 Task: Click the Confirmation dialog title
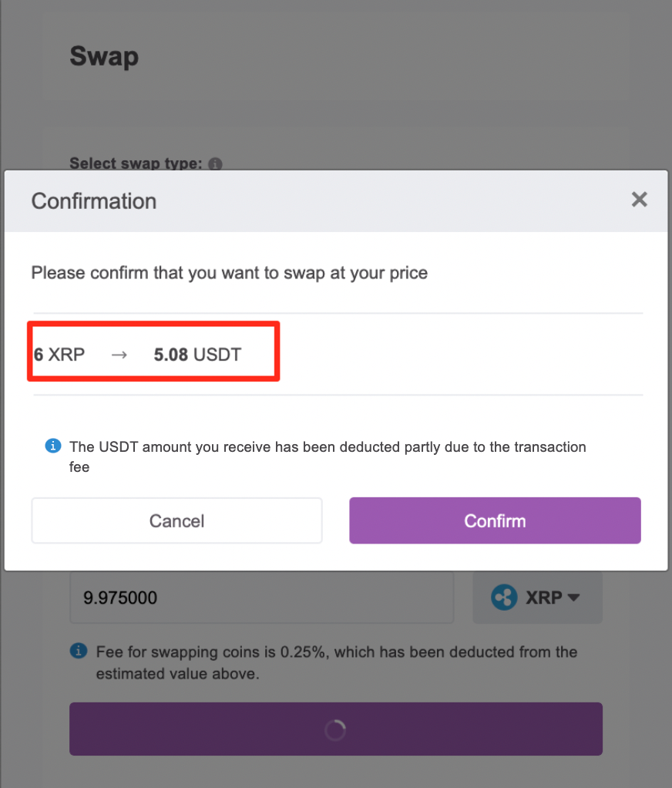click(x=94, y=201)
